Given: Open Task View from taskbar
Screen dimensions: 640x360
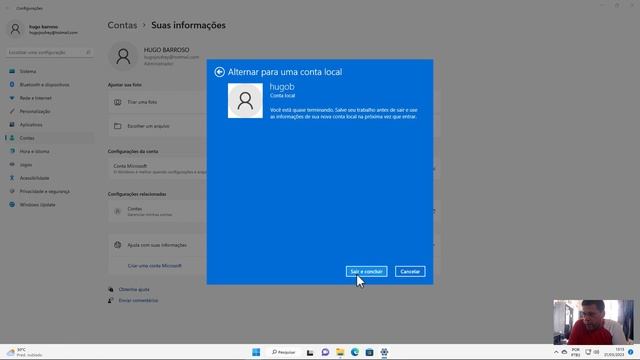Looking at the screenshot, I should pyautogui.click(x=310, y=352).
